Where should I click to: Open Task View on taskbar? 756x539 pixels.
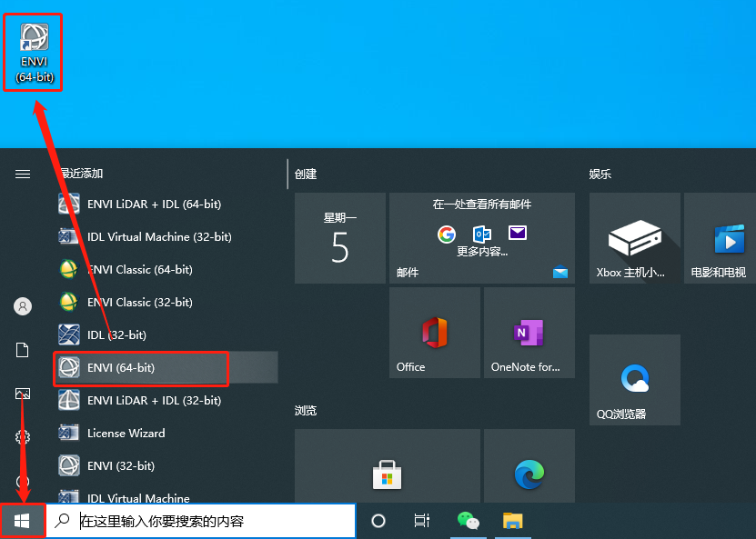point(422,521)
